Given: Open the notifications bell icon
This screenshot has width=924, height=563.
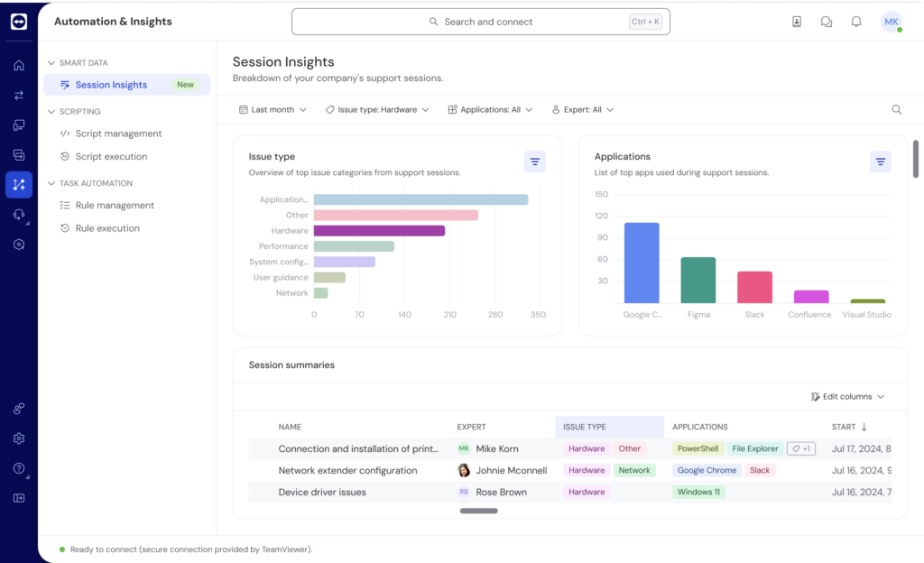Looking at the screenshot, I should click(855, 21).
